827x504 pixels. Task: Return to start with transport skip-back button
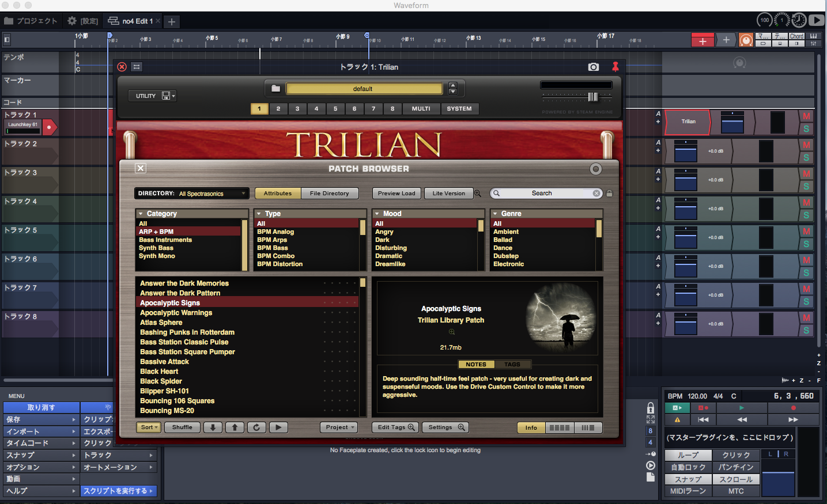(x=703, y=419)
